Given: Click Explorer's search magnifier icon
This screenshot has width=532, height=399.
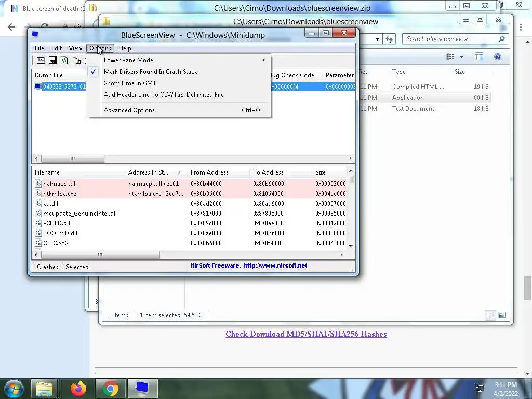Looking at the screenshot, I should 501,39.
